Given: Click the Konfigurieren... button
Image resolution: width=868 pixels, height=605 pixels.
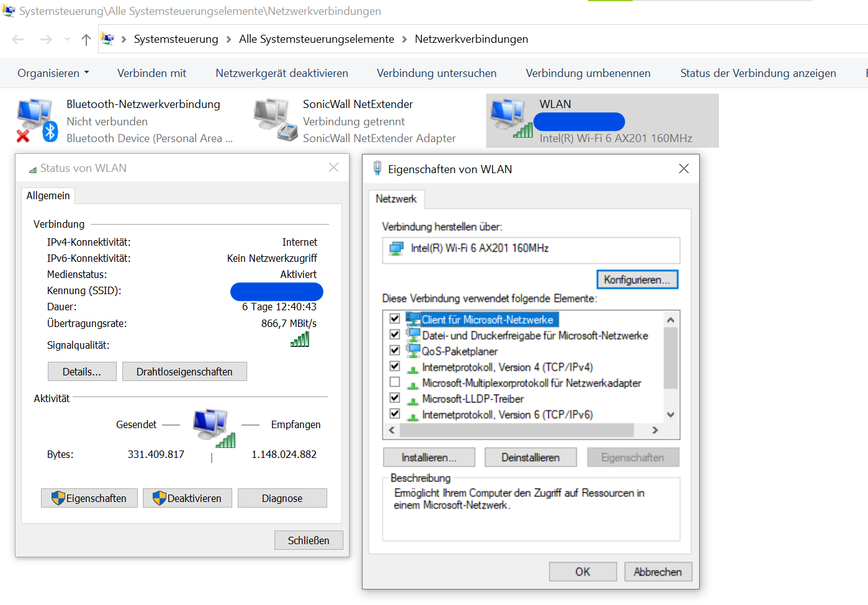Looking at the screenshot, I should 637,280.
